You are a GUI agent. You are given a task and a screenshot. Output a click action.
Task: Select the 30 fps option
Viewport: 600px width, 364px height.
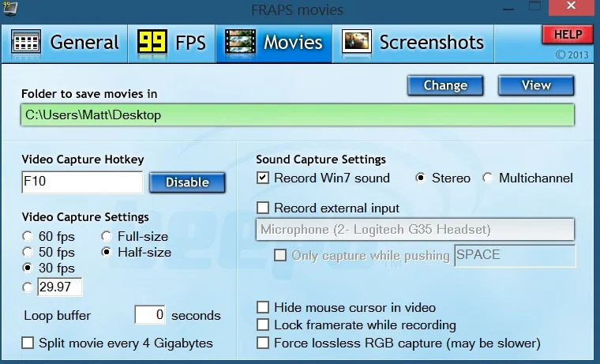[x=49, y=268]
